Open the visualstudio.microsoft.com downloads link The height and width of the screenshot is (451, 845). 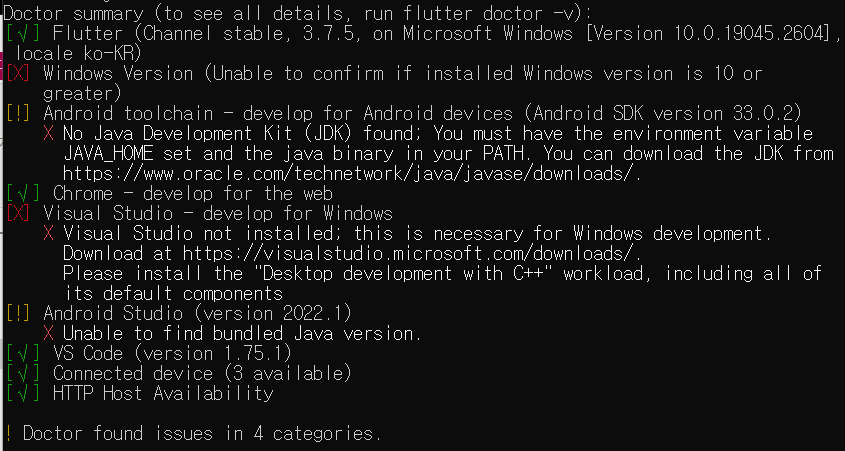pyautogui.click(x=412, y=253)
